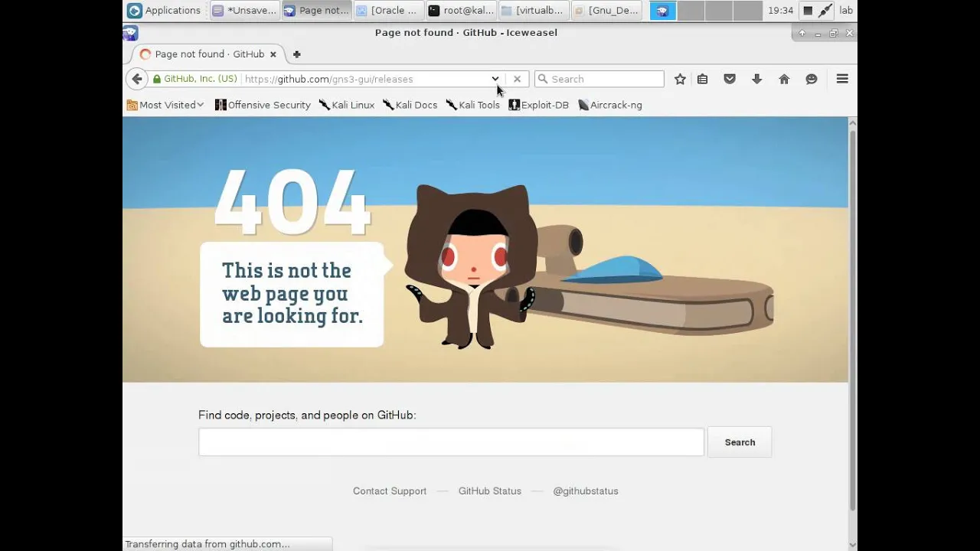Open a new tab with plus button

click(x=296, y=54)
